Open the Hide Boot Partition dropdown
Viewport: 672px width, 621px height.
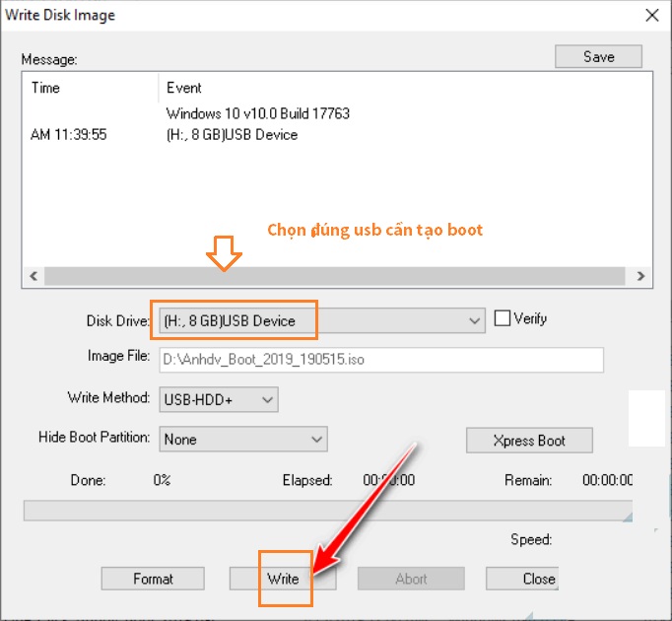coord(243,440)
